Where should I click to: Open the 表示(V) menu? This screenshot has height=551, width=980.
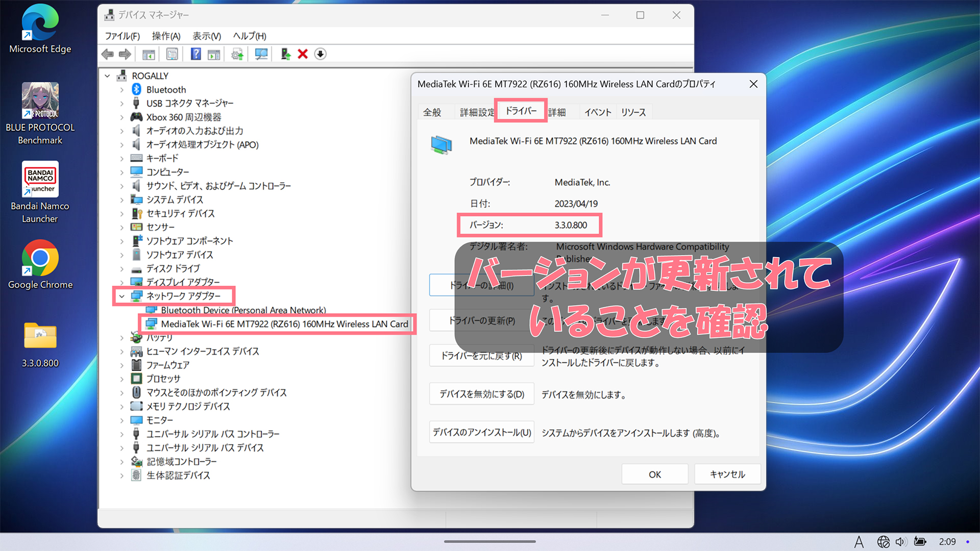207,36
